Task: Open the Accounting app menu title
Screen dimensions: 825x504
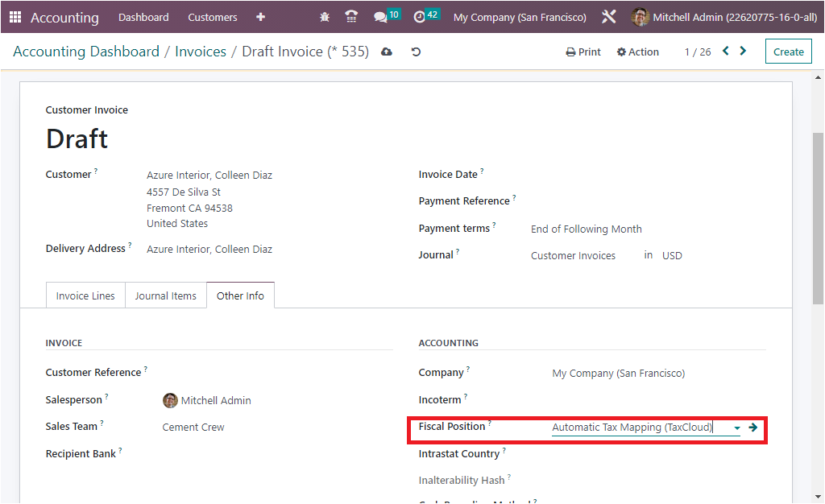Action: tap(64, 18)
